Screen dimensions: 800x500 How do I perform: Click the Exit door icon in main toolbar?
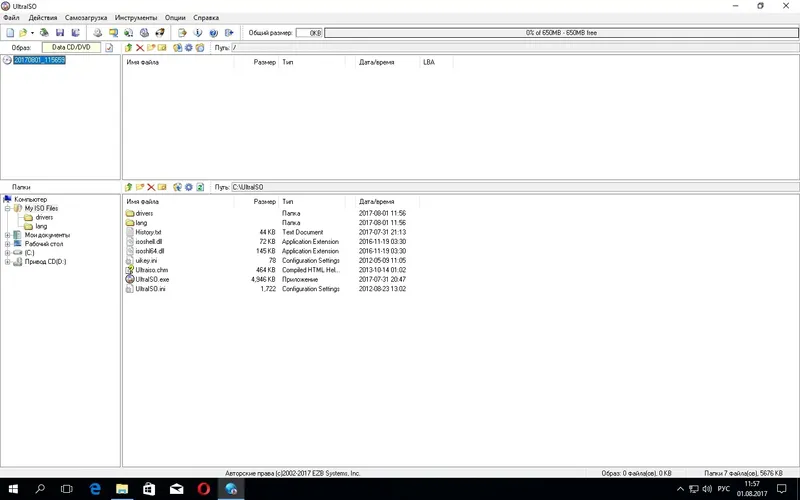click(x=229, y=33)
